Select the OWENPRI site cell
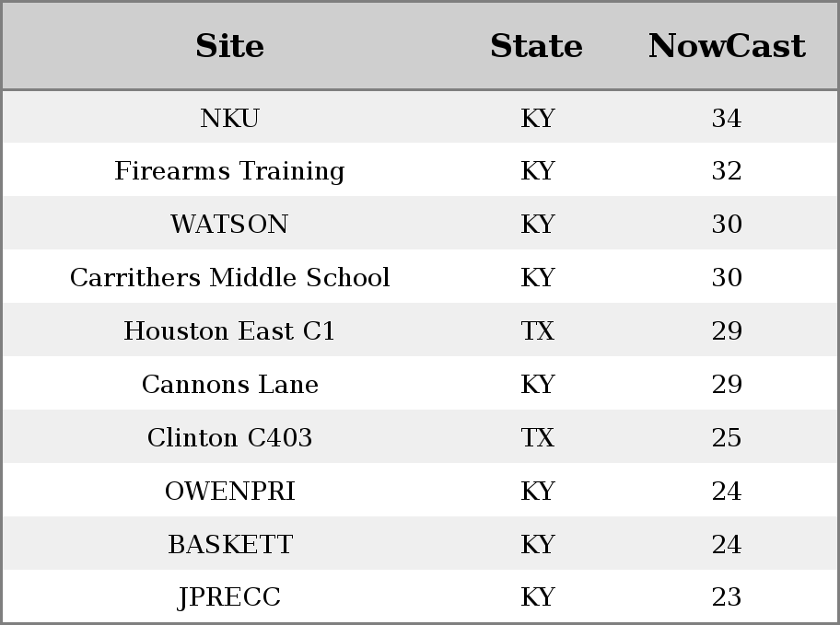Image resolution: width=840 pixels, height=625 pixels. [229, 492]
